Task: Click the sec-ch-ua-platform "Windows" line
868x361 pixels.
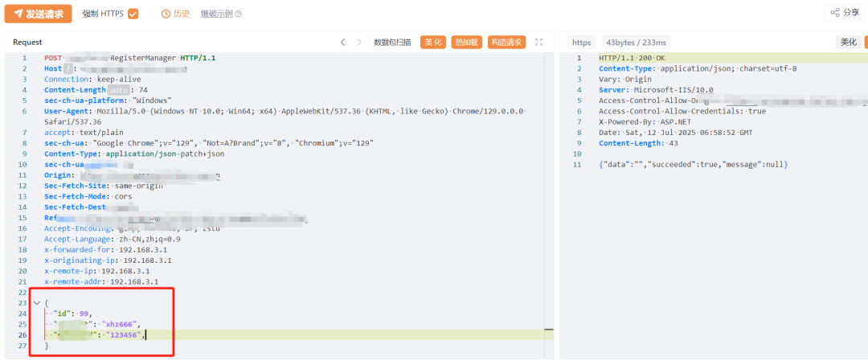Action: tap(108, 101)
